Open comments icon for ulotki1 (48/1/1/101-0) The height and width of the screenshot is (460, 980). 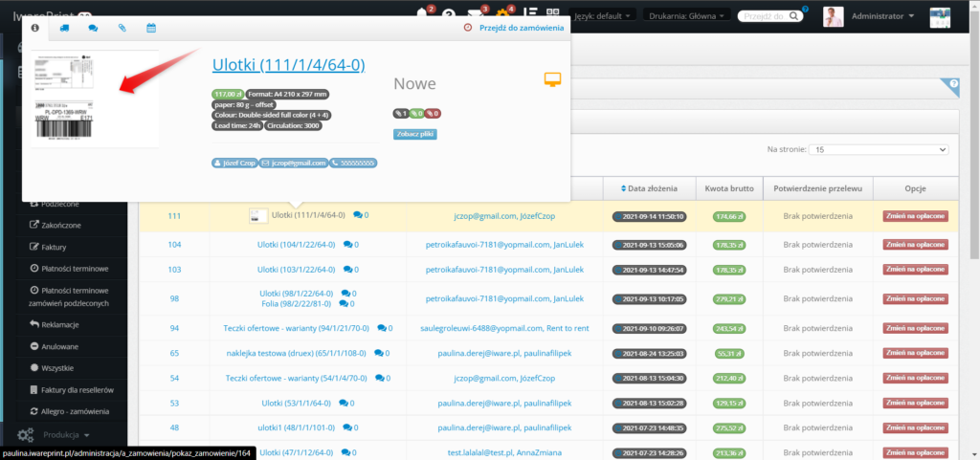click(x=346, y=428)
